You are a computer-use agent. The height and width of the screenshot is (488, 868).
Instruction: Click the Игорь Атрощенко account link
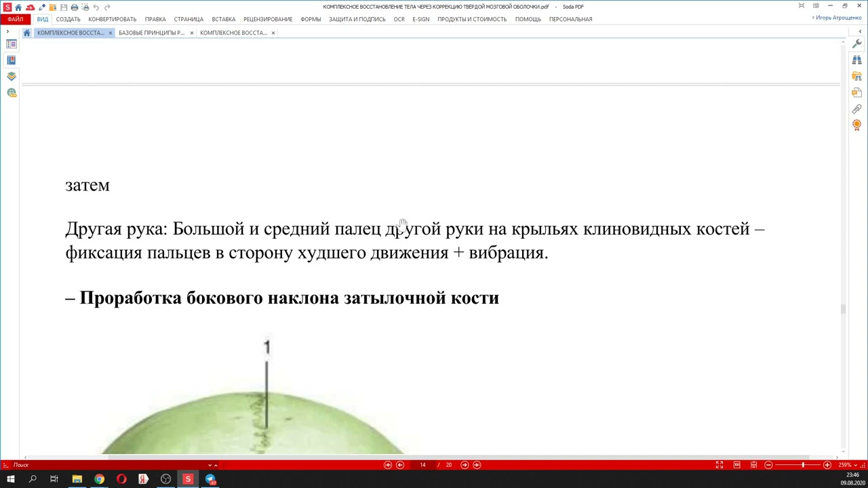tap(838, 18)
